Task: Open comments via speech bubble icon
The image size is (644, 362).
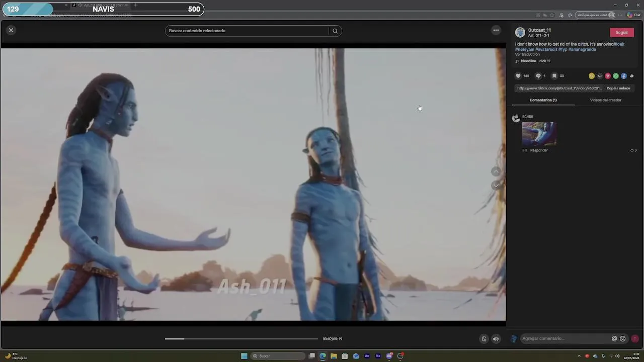Action: pyautogui.click(x=538, y=76)
